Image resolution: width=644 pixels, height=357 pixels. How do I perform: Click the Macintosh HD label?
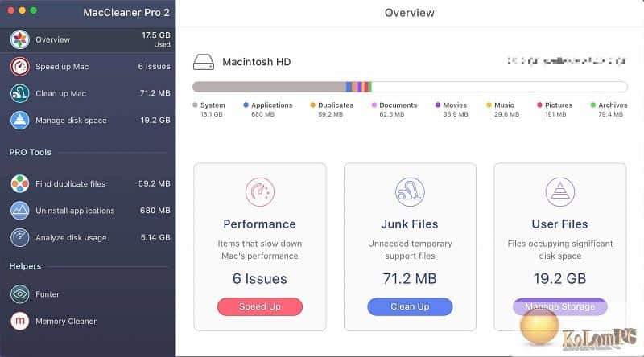click(x=257, y=62)
